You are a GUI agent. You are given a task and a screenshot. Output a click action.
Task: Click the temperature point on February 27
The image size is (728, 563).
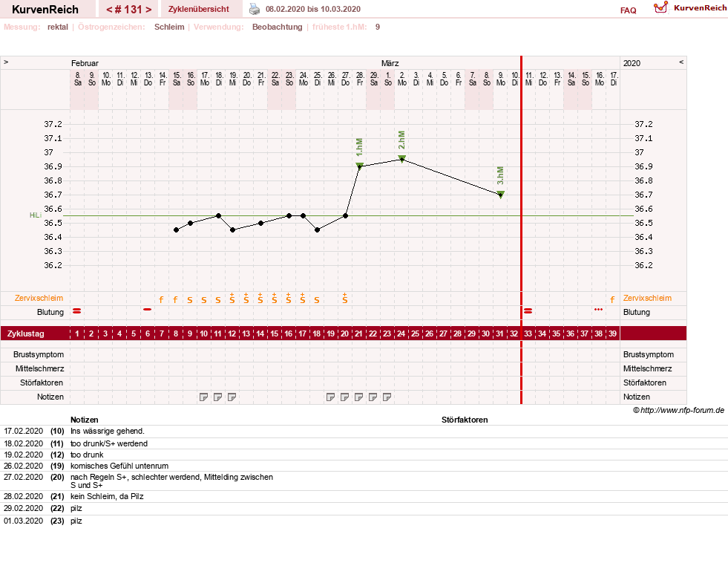[x=345, y=216]
